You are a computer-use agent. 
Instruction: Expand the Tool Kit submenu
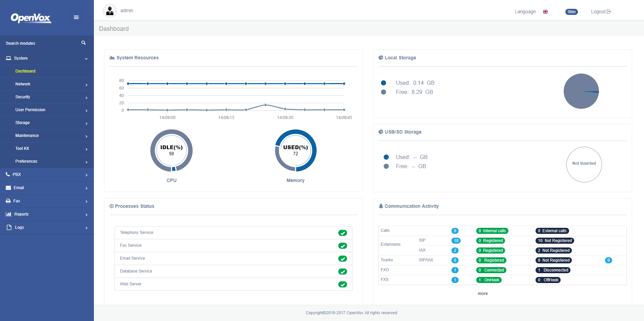(86, 149)
